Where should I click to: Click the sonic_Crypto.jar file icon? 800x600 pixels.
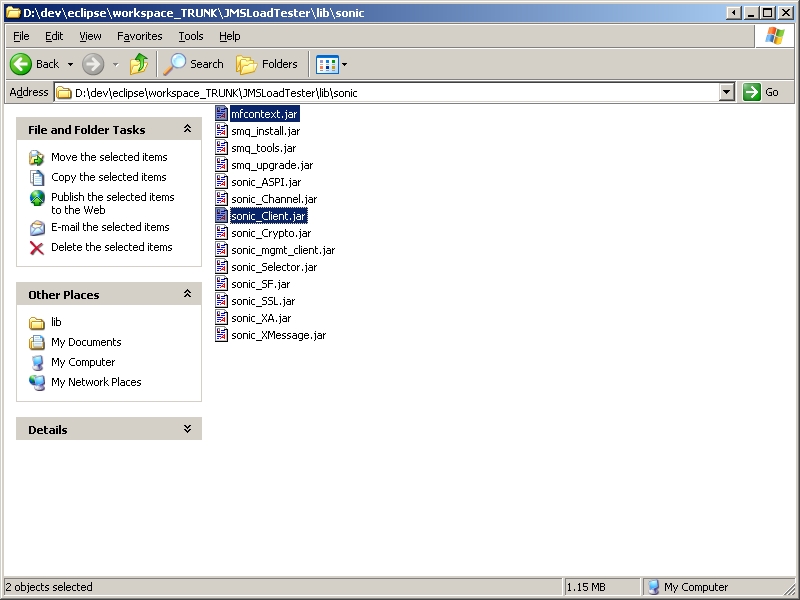[221, 233]
